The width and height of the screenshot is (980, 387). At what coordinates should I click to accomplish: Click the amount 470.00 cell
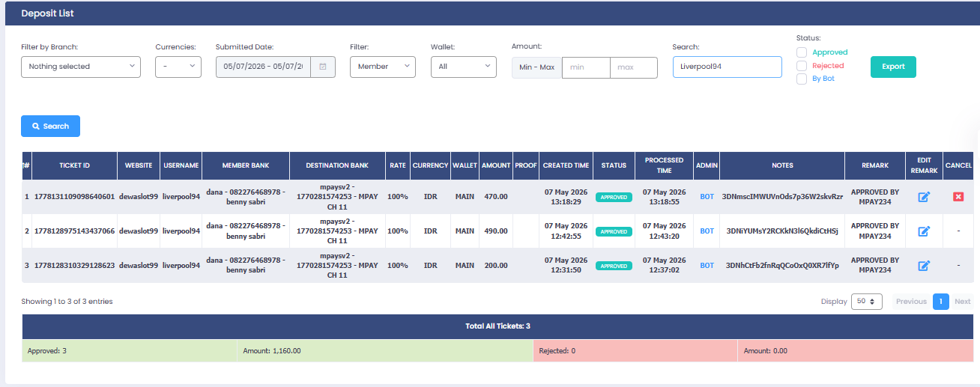click(x=496, y=197)
